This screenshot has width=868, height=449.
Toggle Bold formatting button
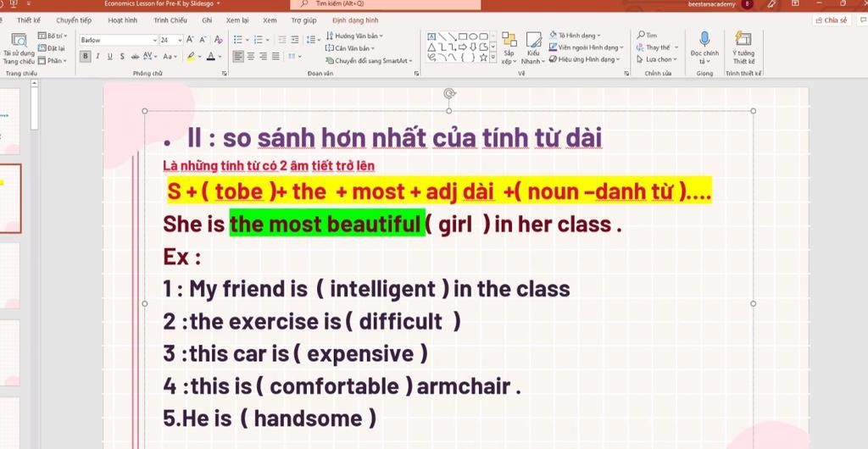(86, 57)
